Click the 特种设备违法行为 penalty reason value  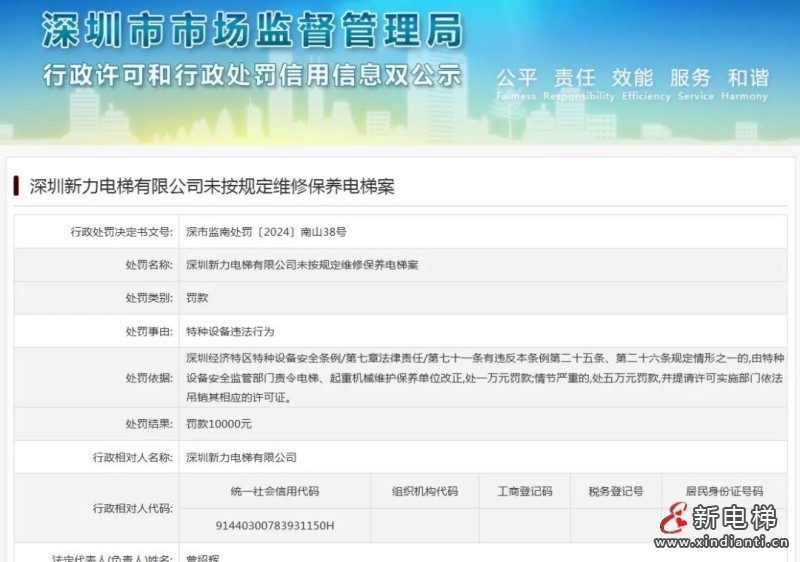230,331
